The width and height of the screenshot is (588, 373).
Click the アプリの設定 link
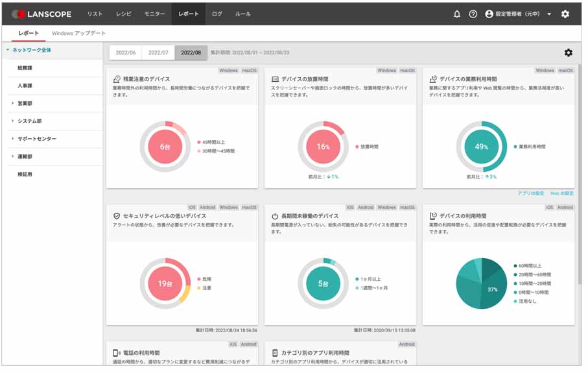[x=531, y=193]
